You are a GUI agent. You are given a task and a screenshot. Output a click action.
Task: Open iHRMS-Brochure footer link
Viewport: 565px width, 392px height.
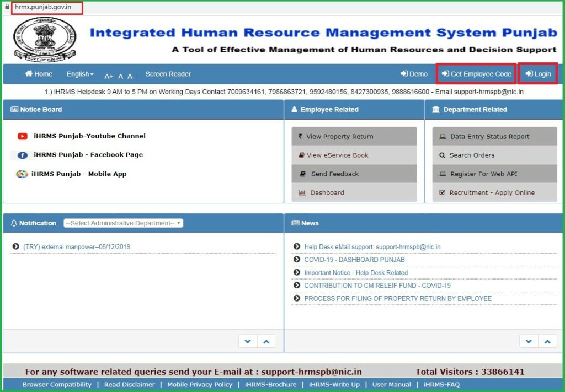[x=270, y=384]
